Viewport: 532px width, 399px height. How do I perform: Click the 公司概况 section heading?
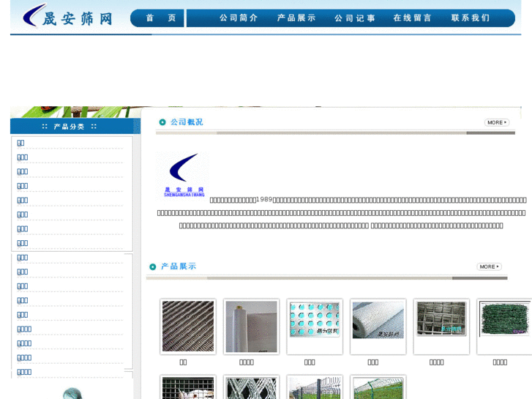(x=187, y=122)
